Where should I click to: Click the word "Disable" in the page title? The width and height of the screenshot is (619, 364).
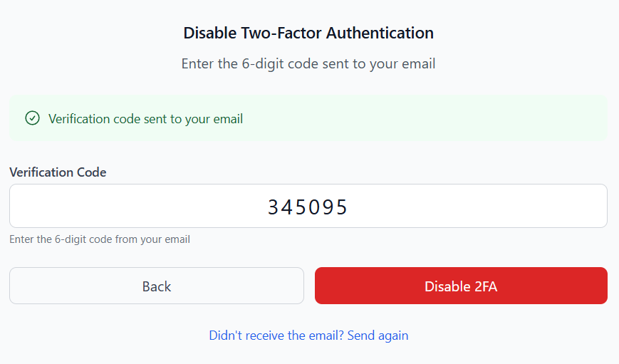point(208,33)
